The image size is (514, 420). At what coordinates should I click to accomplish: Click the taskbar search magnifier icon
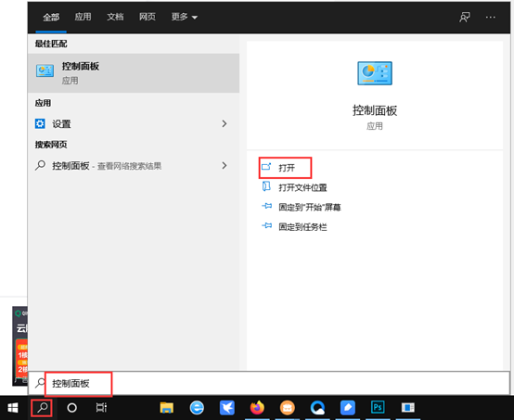coord(43,408)
